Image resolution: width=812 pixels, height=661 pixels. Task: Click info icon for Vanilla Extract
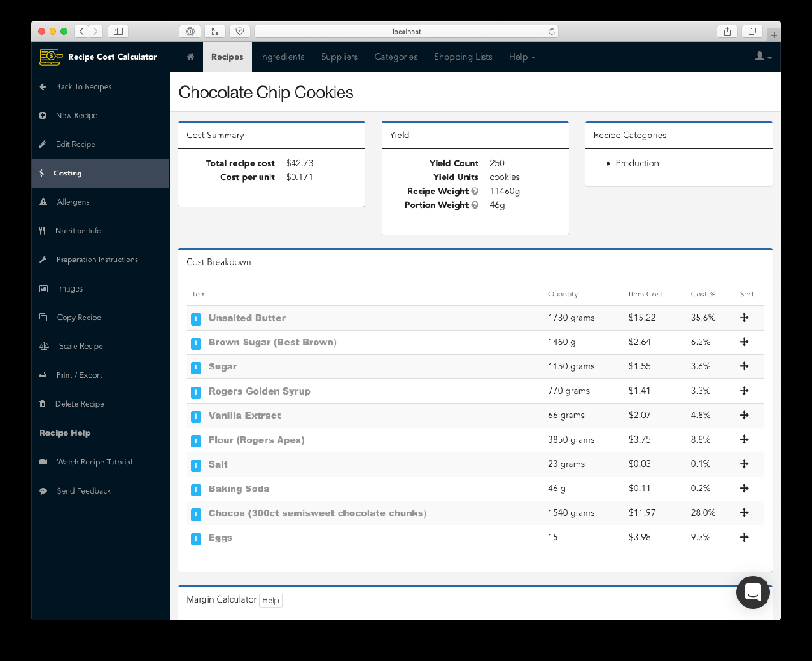point(196,417)
